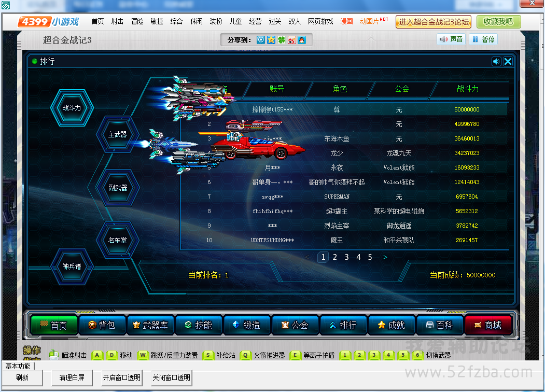The height and width of the screenshot is (392, 545).
Task: Share via the green clover icon
Action: (x=281, y=40)
